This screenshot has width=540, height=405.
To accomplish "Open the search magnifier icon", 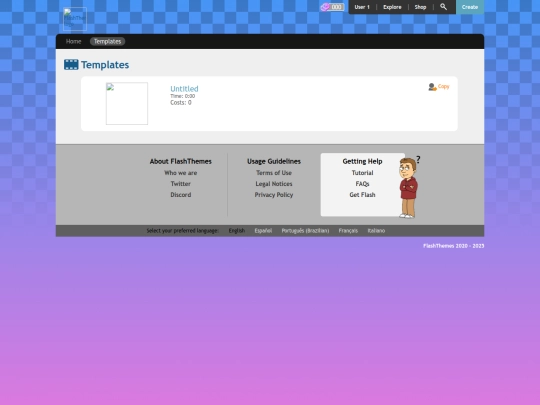I will point(444,7).
